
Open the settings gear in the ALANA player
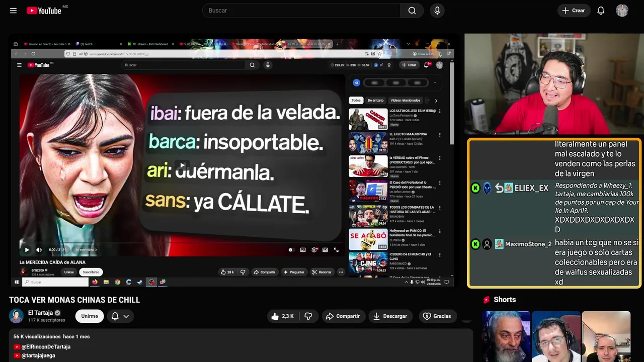[314, 250]
